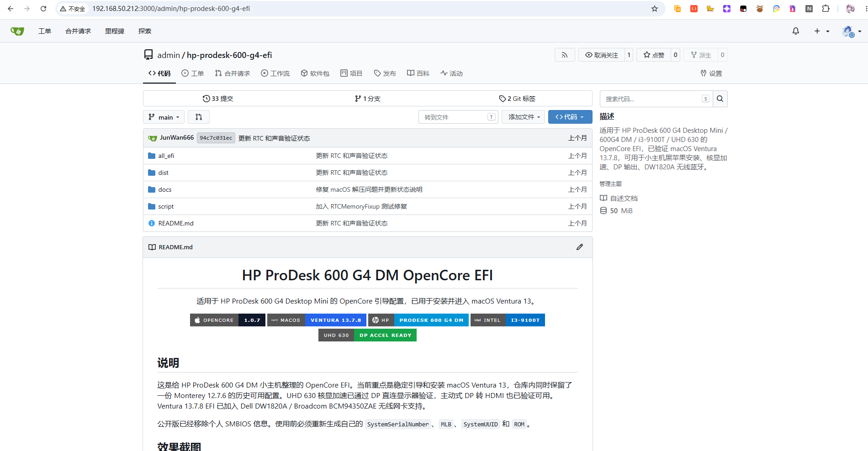The image size is (868, 451).
Task: Click the 里程碑 top navigation item
Action: click(x=115, y=31)
